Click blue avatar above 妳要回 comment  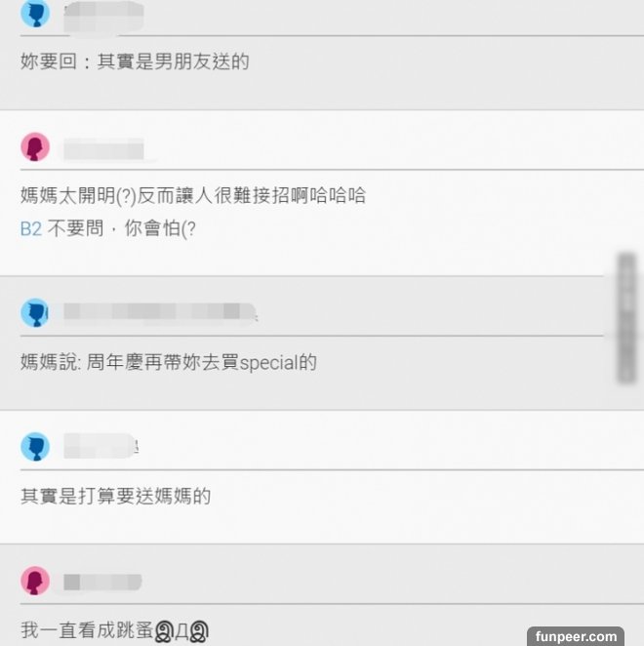point(35,14)
